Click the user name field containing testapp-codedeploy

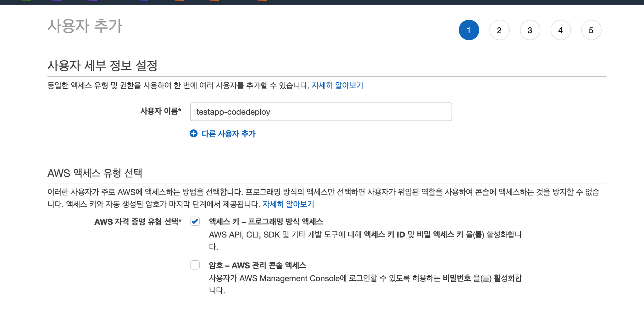pos(321,112)
